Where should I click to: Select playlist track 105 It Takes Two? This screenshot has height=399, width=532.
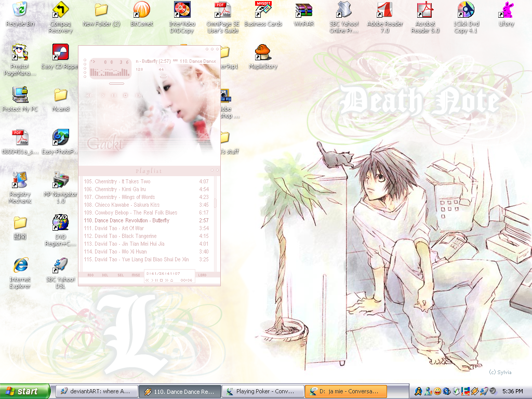146,181
